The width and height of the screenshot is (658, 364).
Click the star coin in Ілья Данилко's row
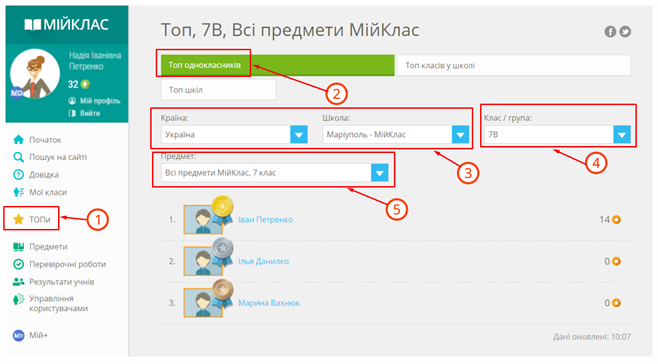tap(616, 261)
